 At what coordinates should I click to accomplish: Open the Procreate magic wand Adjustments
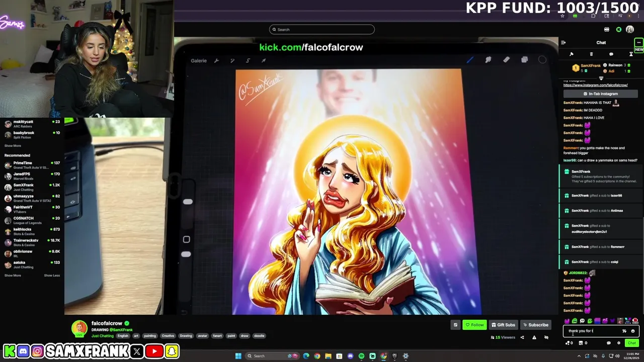[232, 61]
